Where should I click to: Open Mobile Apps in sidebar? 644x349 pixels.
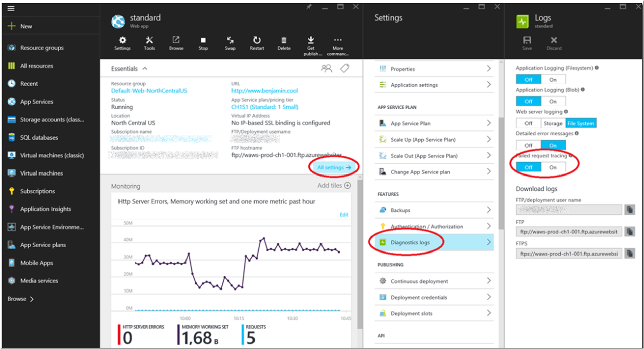(36, 263)
